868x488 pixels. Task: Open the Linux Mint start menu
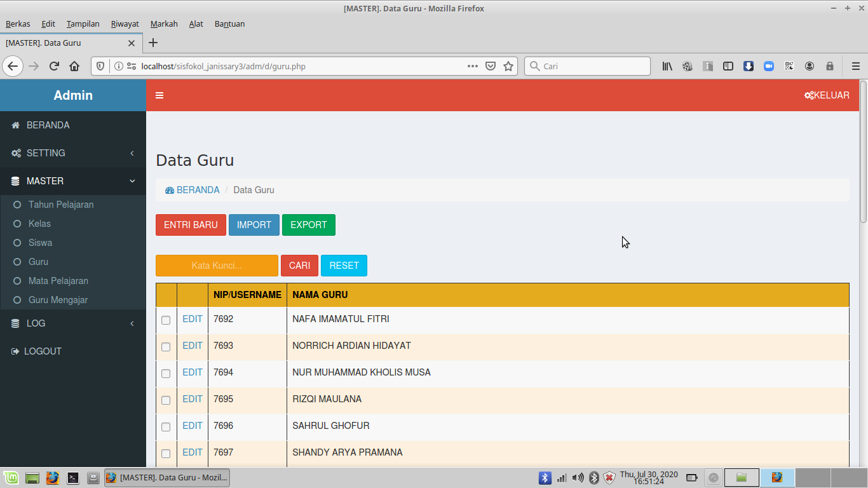11,477
